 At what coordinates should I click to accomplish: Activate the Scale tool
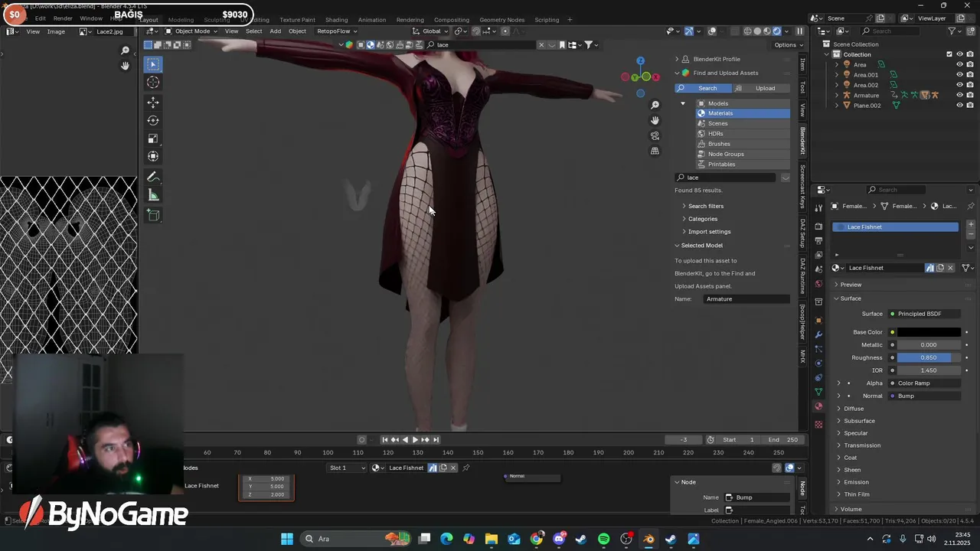point(153,139)
